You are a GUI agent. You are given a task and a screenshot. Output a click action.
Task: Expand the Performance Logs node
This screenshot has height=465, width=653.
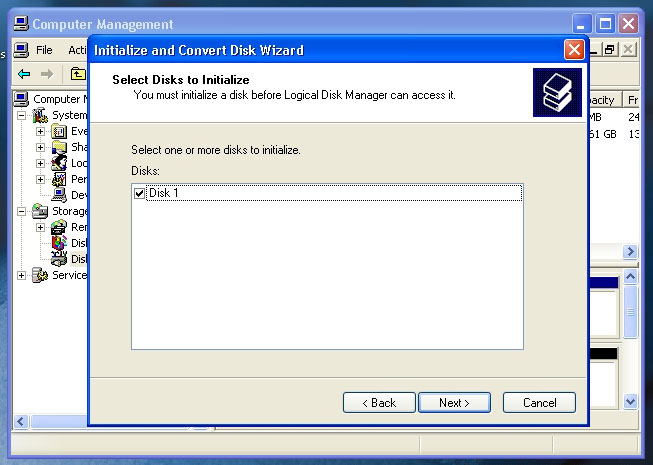[x=40, y=179]
